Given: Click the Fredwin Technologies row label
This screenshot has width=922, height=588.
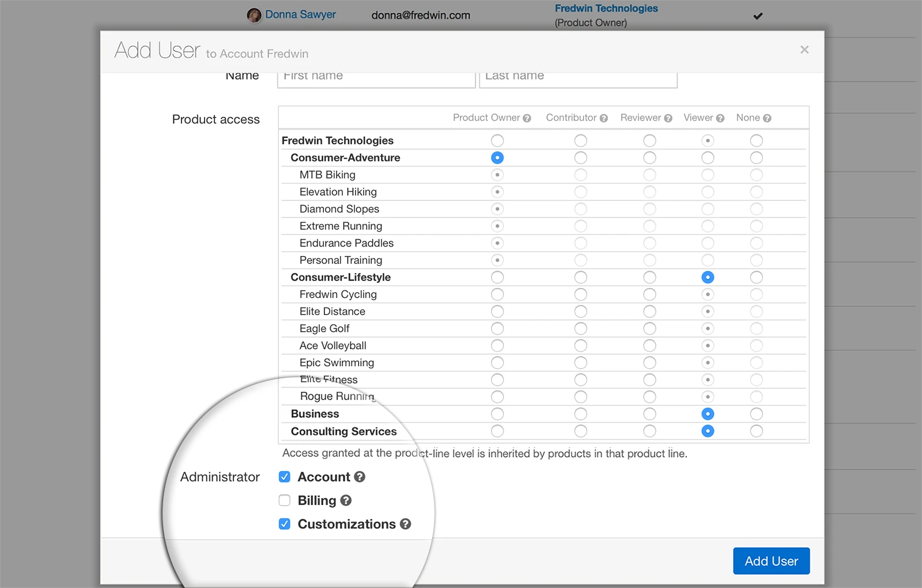Looking at the screenshot, I should click(338, 141).
